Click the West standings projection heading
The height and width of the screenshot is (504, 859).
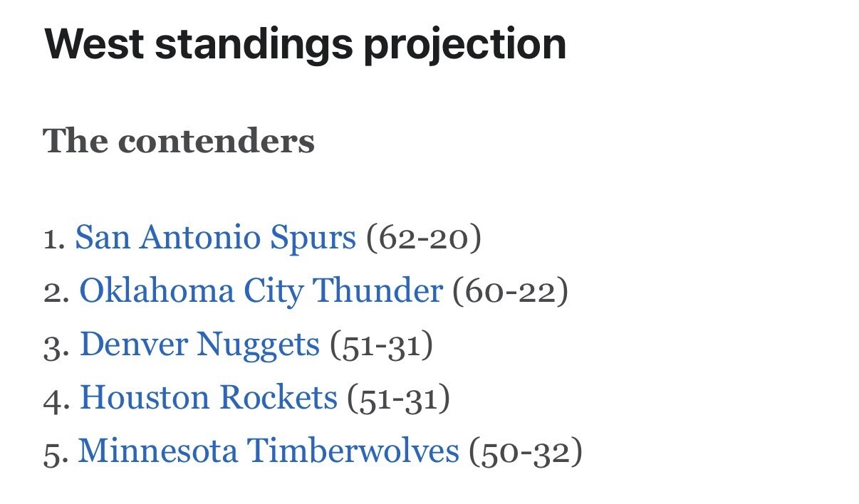click(305, 44)
